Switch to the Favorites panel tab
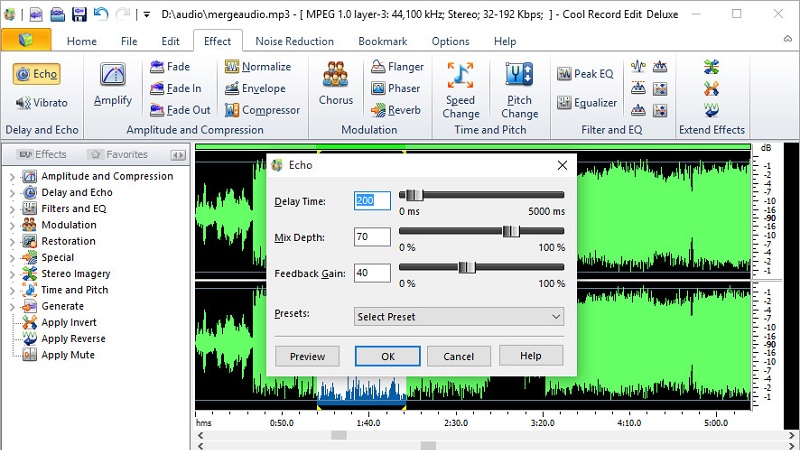Viewport: 800px width, 450px height. click(x=118, y=154)
